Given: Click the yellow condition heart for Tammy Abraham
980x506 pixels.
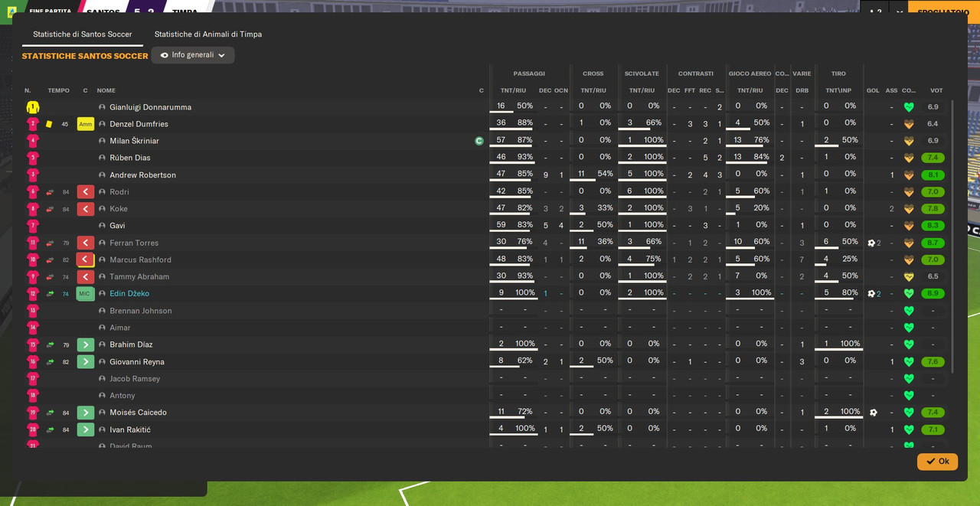Looking at the screenshot, I should click(x=909, y=277).
